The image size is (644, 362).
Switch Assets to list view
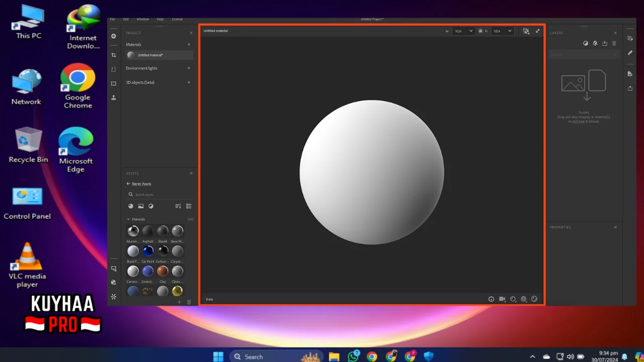189,206
